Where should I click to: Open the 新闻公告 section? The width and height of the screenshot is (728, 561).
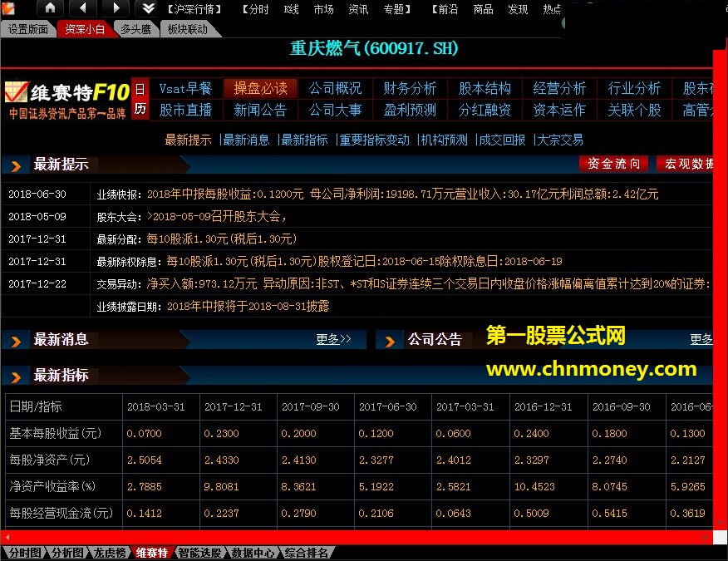coord(260,110)
